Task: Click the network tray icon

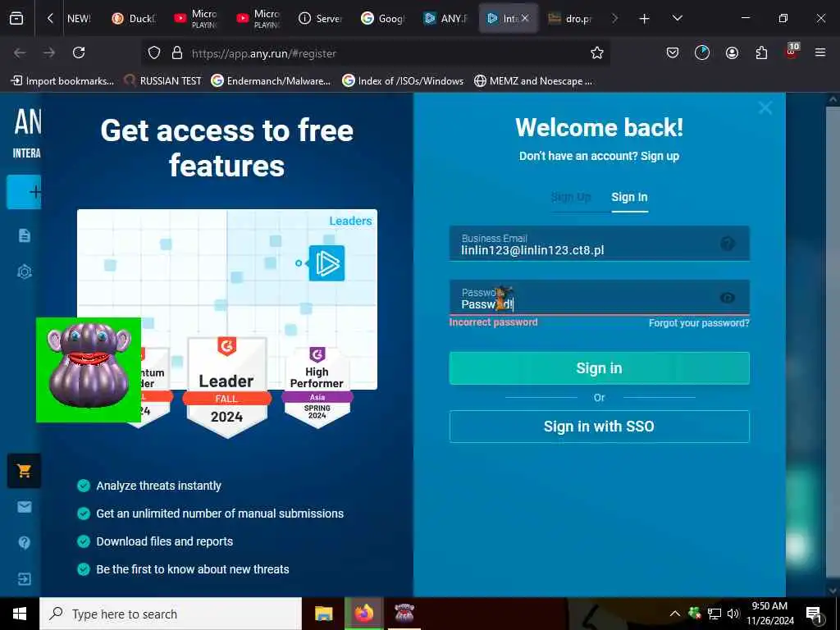Action: [x=714, y=614]
